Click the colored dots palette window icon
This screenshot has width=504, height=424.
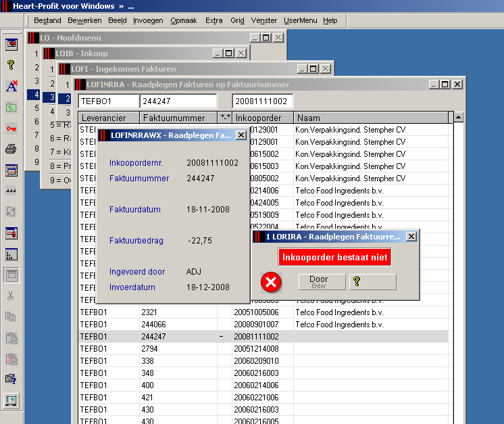tap(11, 254)
